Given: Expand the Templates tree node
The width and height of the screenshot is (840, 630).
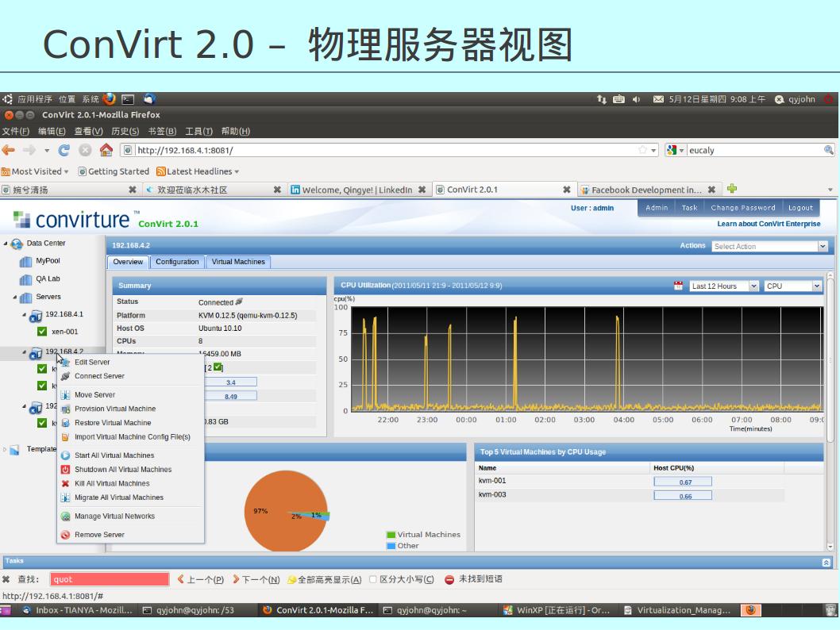Looking at the screenshot, I should click(6, 450).
